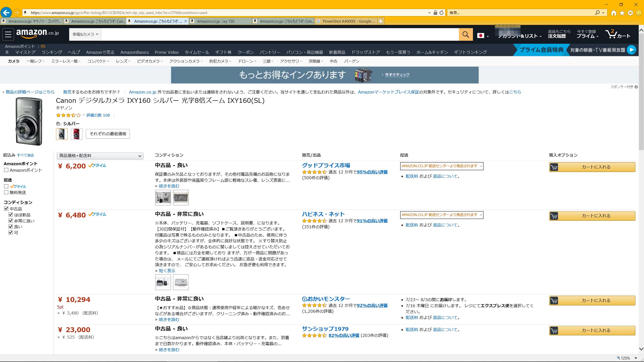Refresh the page with the reload icon
This screenshot has width=644, height=362.
[441, 13]
